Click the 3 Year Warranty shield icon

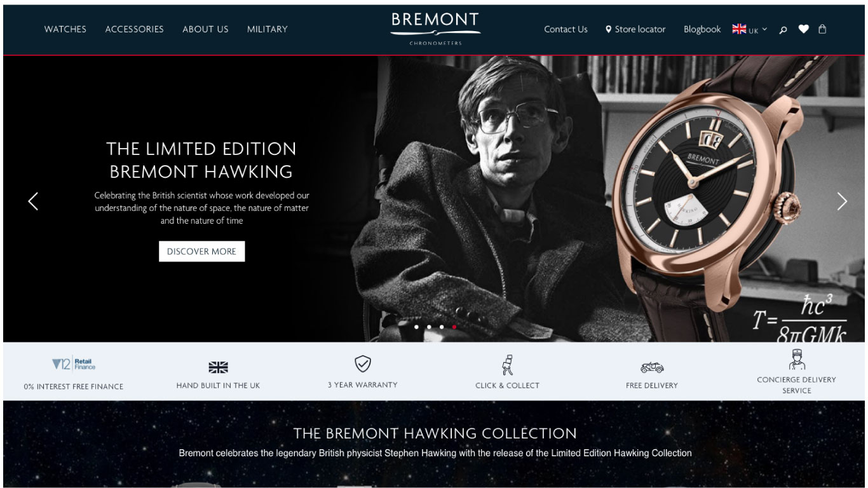pos(362,364)
